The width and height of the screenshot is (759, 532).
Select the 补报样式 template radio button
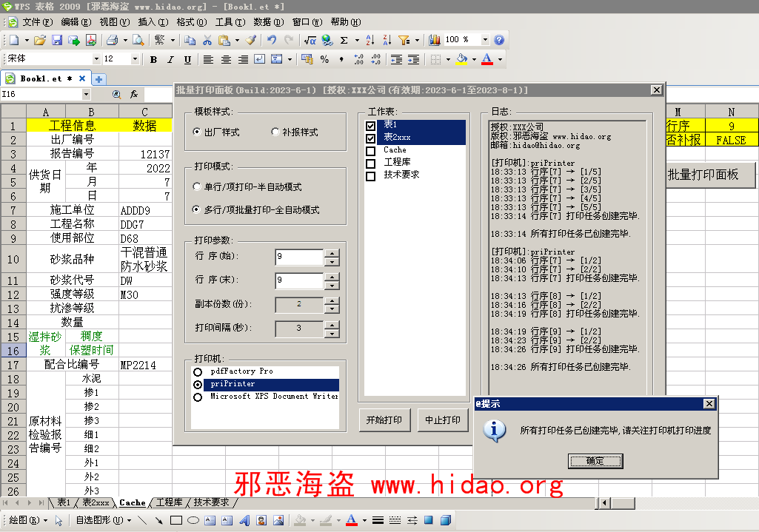point(275,132)
